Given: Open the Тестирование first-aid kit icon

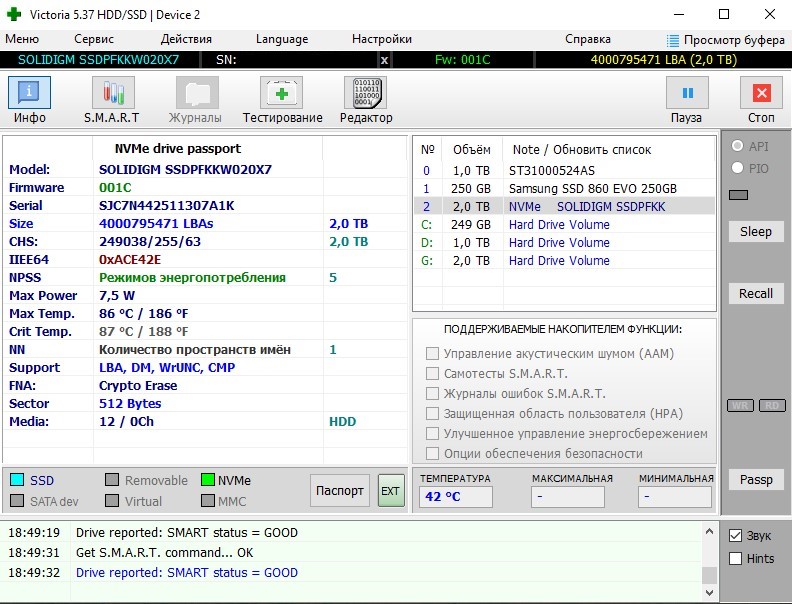Looking at the screenshot, I should point(281,93).
